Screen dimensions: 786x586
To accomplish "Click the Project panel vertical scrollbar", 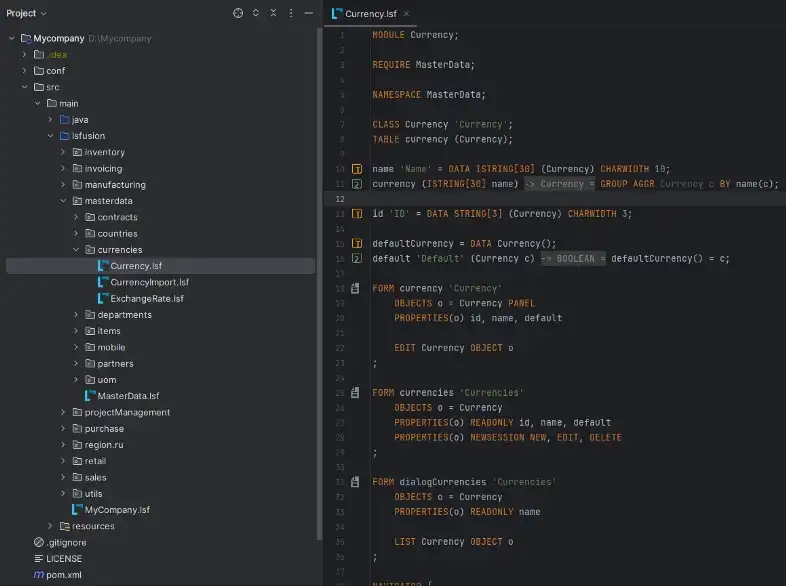I will pyautogui.click(x=319, y=283).
